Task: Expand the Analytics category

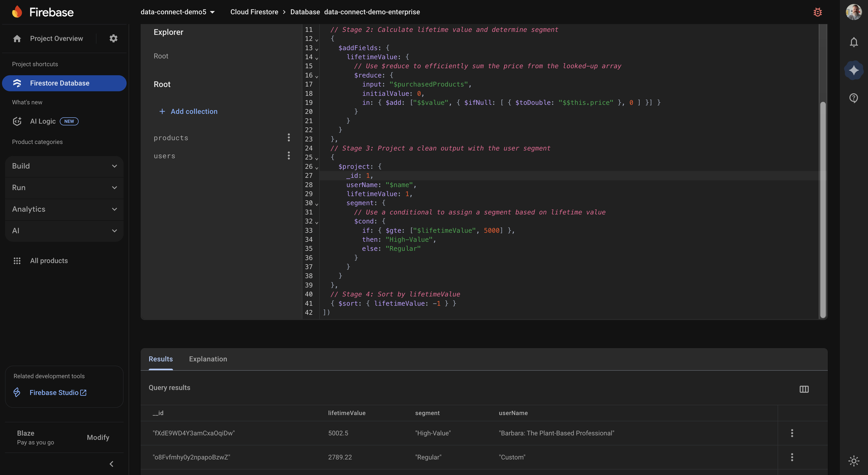Action: point(64,209)
